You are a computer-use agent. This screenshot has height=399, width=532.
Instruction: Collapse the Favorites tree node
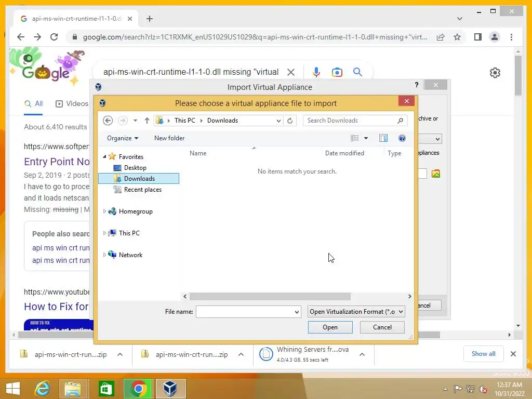pos(104,156)
